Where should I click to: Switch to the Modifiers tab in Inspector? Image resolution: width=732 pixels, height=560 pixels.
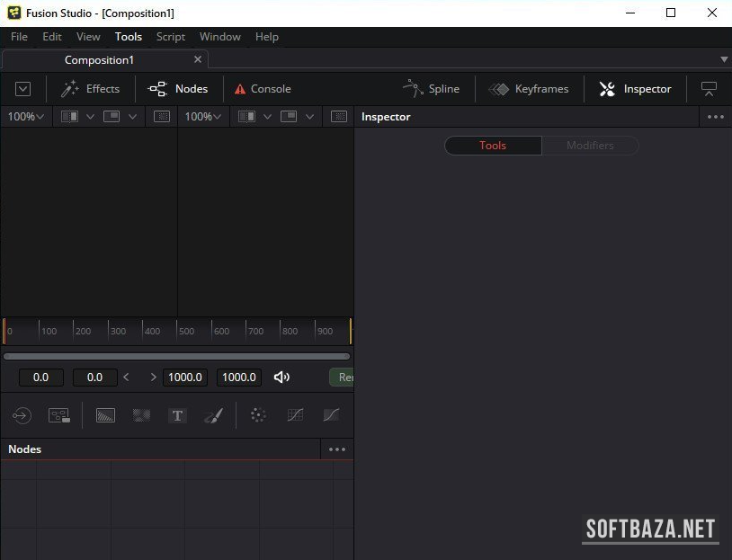(590, 146)
